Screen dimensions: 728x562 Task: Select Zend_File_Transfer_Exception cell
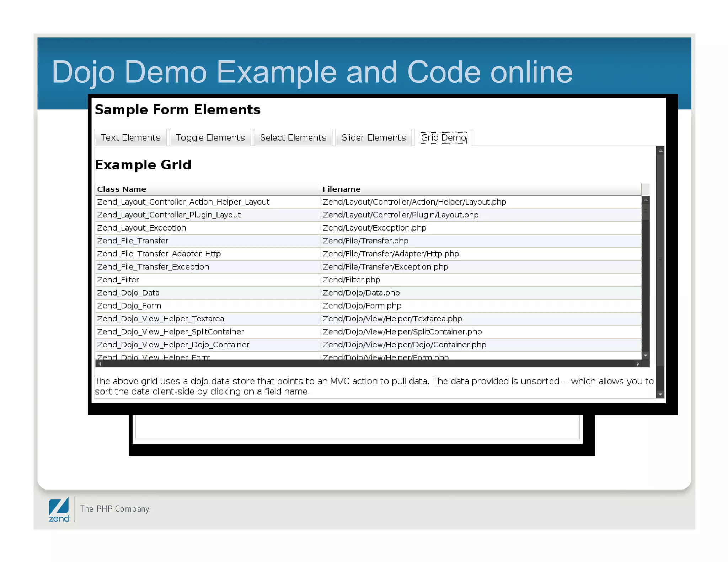[208, 267]
